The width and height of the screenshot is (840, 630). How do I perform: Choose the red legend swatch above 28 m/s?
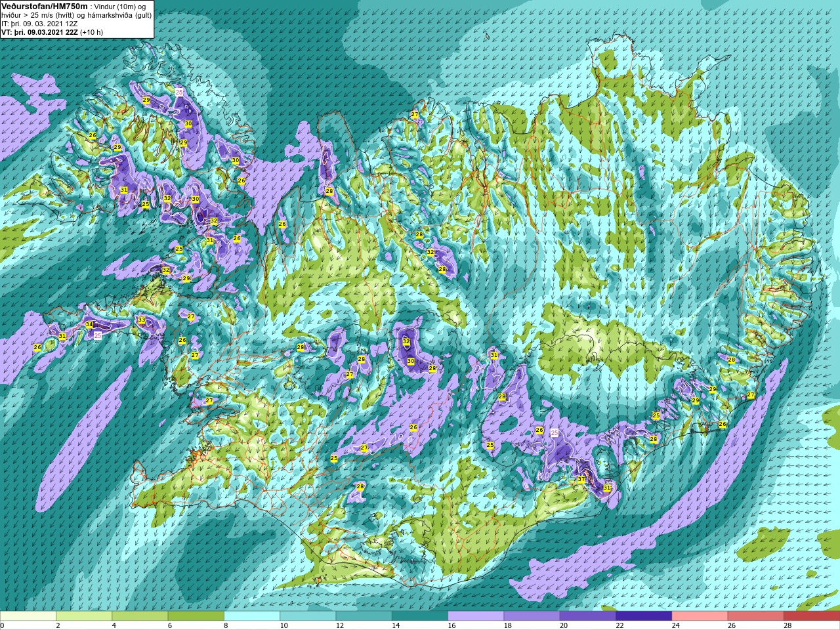[x=812, y=616]
